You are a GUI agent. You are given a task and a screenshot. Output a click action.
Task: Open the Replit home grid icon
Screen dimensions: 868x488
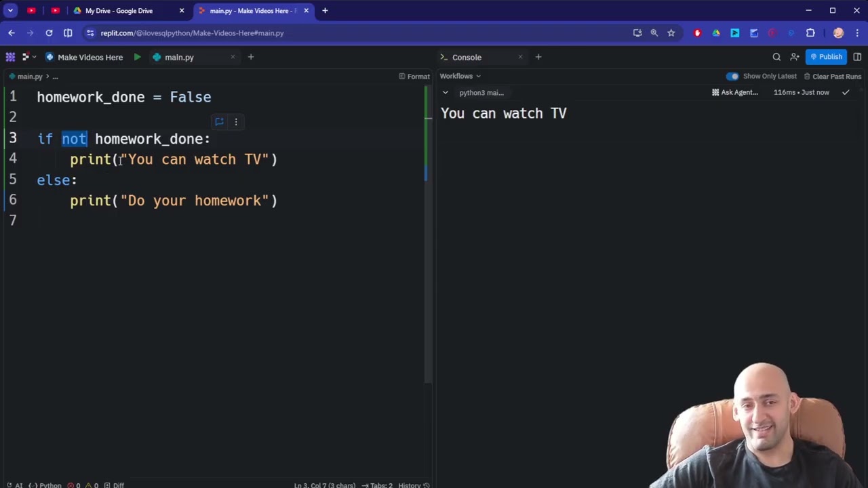(10, 57)
